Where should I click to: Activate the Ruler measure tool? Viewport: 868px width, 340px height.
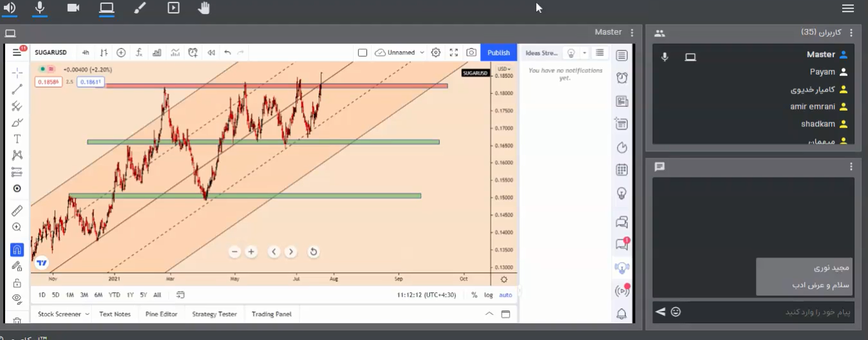(x=17, y=211)
